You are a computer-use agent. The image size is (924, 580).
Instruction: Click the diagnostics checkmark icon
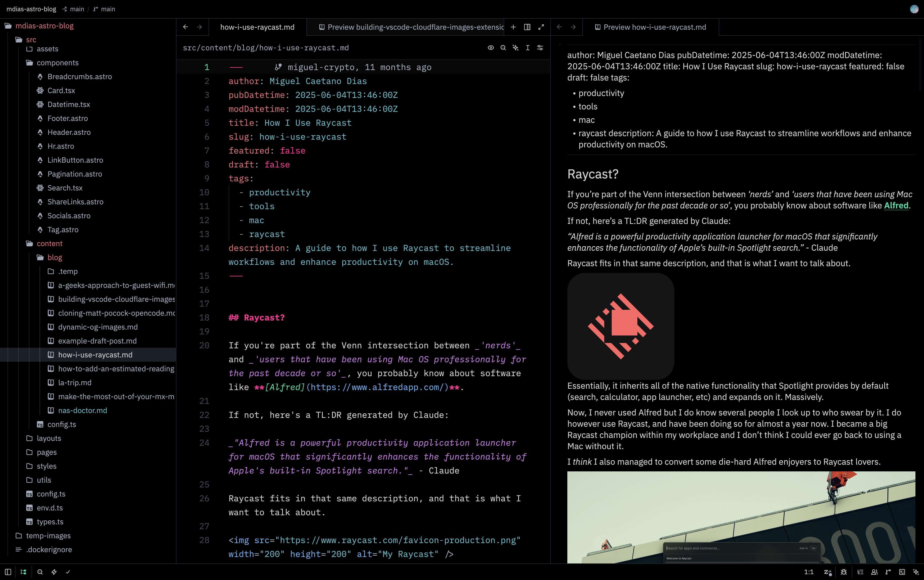click(x=68, y=572)
